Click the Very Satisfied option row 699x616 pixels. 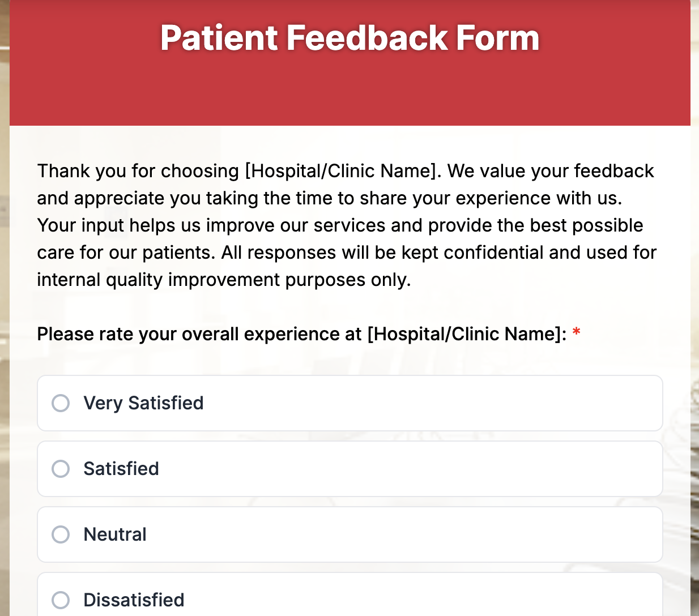pos(349,403)
